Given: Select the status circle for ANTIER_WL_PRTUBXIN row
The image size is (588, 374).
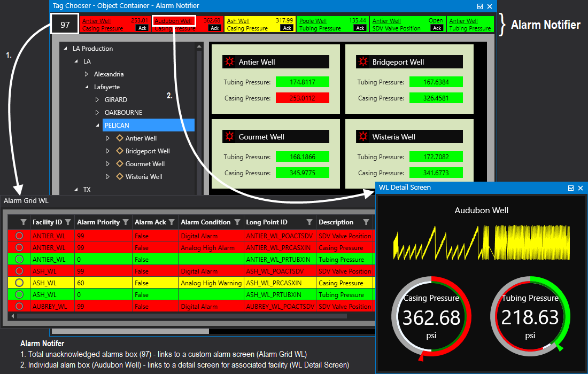Looking at the screenshot, I should [x=19, y=259].
